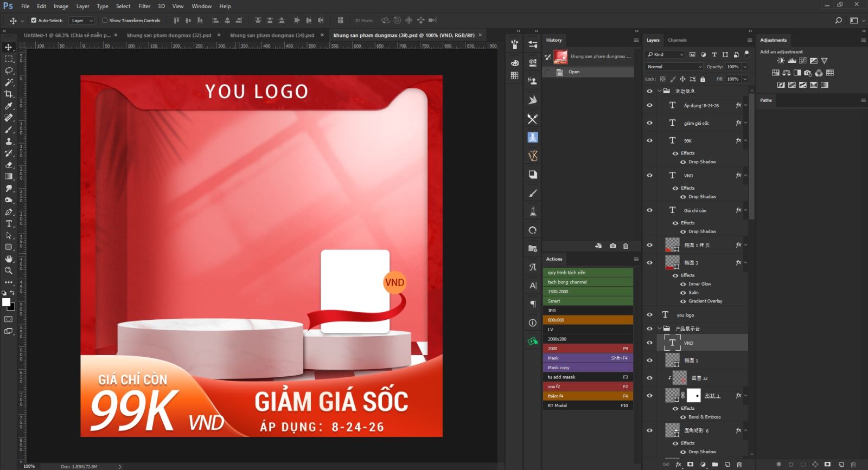This screenshot has width=868, height=470.
Task: Open the Filter menu
Action: [144, 6]
